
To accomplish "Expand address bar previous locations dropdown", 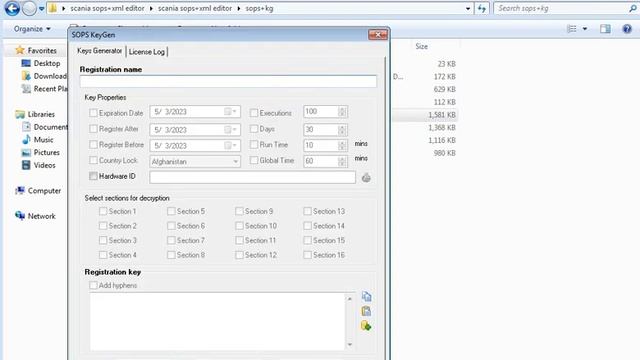I will click(x=468, y=9).
